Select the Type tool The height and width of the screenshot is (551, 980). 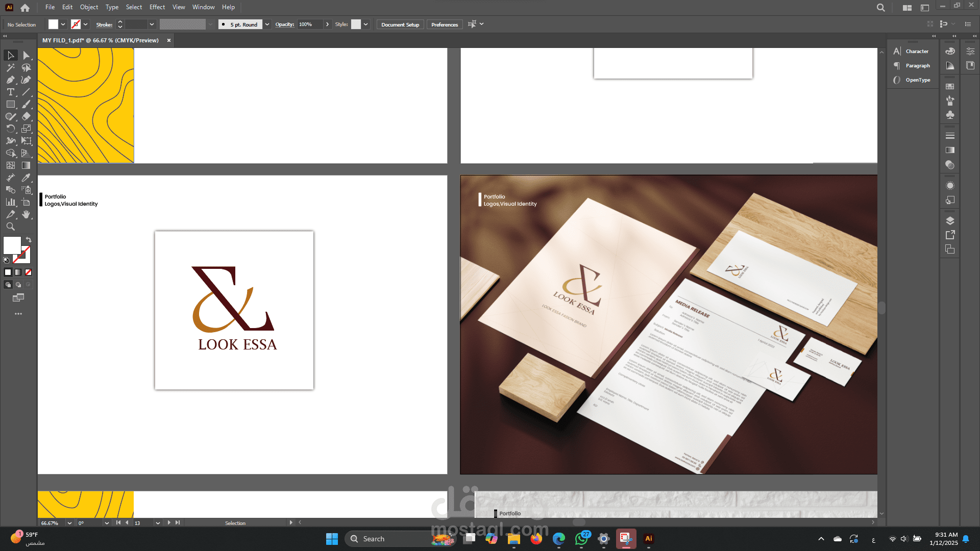pos(11,92)
